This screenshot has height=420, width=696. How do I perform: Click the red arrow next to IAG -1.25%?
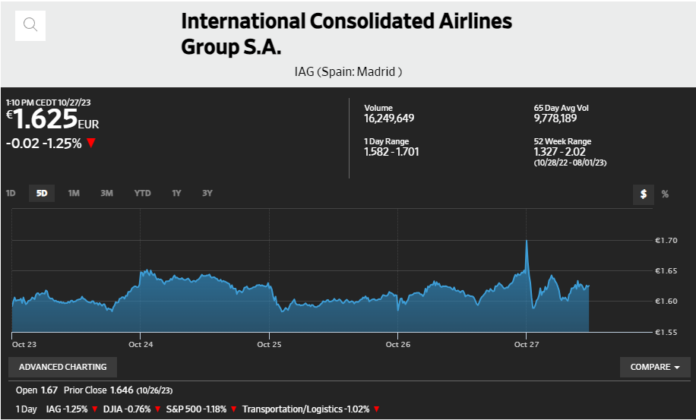[x=94, y=408]
